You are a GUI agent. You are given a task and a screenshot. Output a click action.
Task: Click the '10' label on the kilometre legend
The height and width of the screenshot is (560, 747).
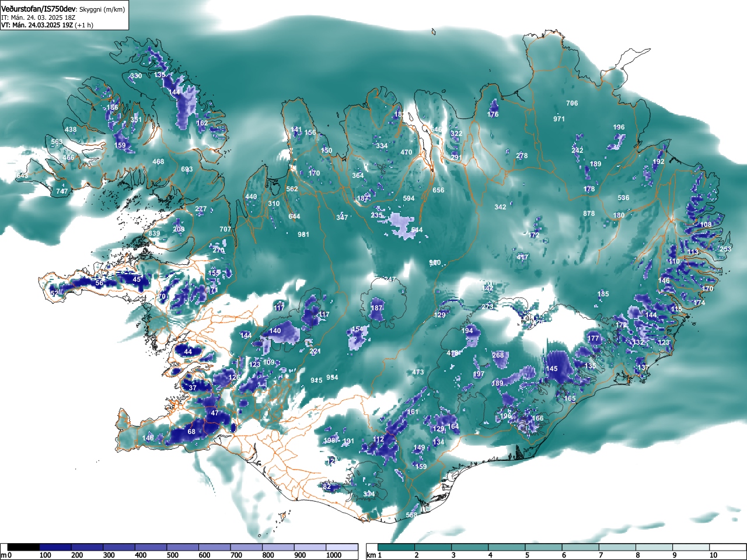(713, 555)
